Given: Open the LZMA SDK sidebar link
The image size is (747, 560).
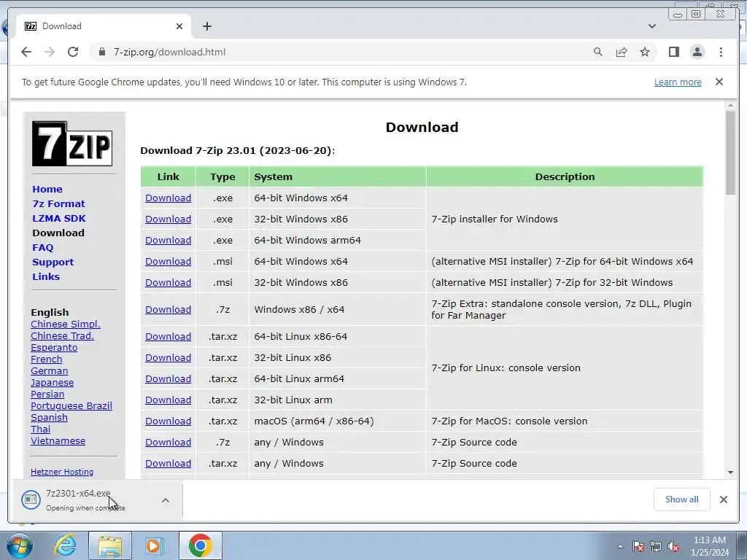Looking at the screenshot, I should coord(59,218).
